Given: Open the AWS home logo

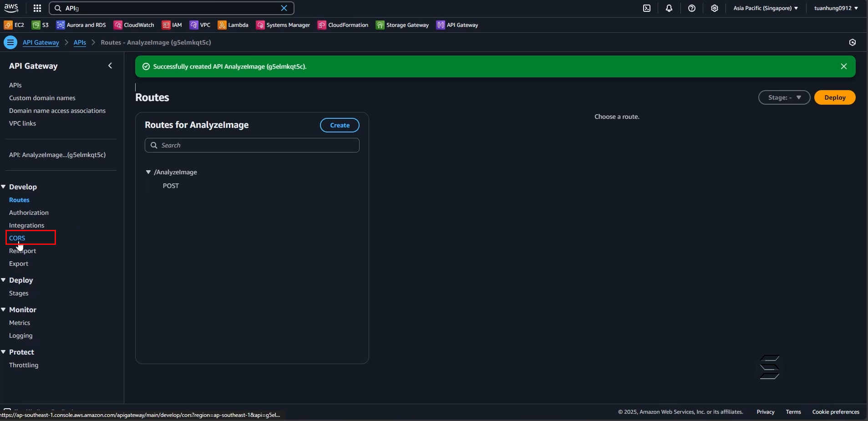Looking at the screenshot, I should click(11, 8).
